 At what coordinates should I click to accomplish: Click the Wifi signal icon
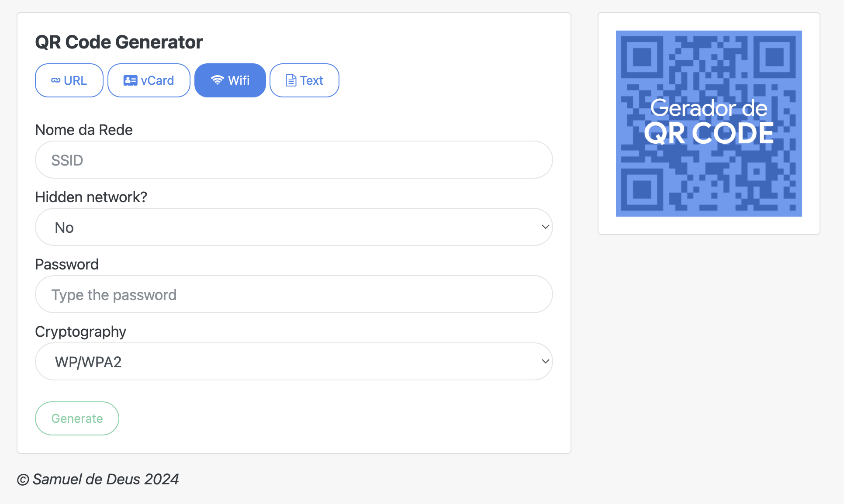click(x=217, y=79)
